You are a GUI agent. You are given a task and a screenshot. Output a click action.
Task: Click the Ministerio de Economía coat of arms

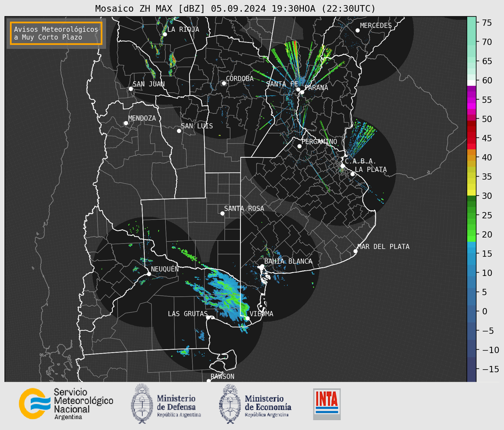point(230,404)
